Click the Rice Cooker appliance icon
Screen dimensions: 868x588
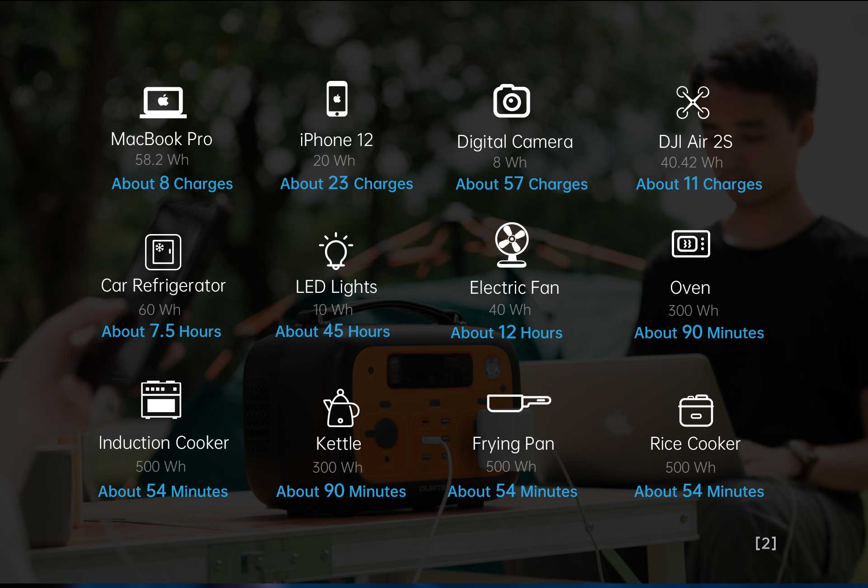694,410
